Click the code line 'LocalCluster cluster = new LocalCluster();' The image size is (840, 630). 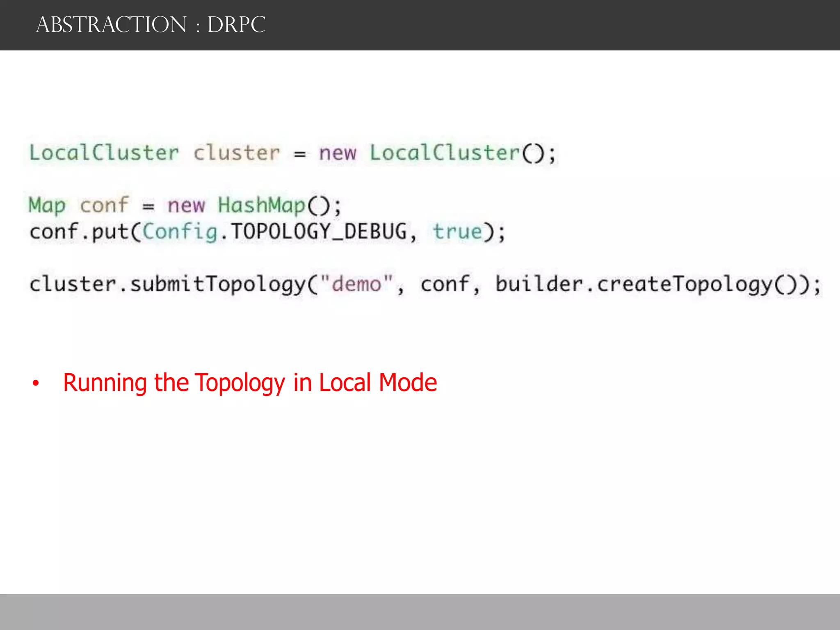coord(292,153)
